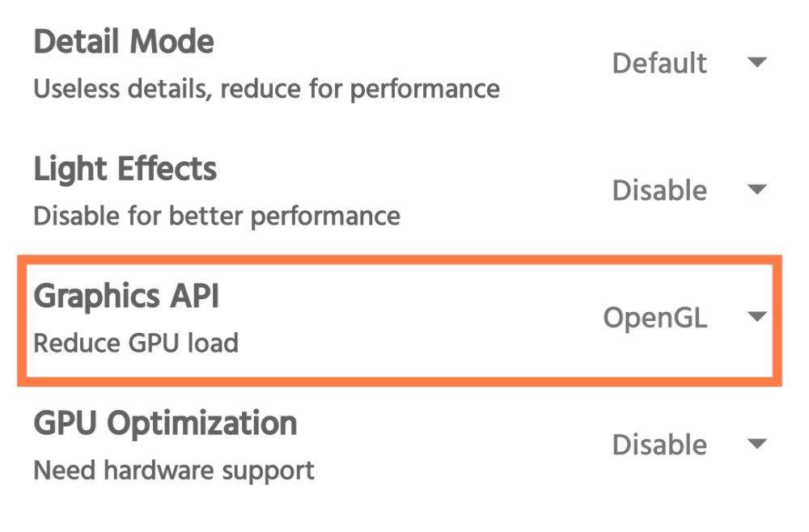Click the word "Effects" in Light Effects title

(167, 168)
